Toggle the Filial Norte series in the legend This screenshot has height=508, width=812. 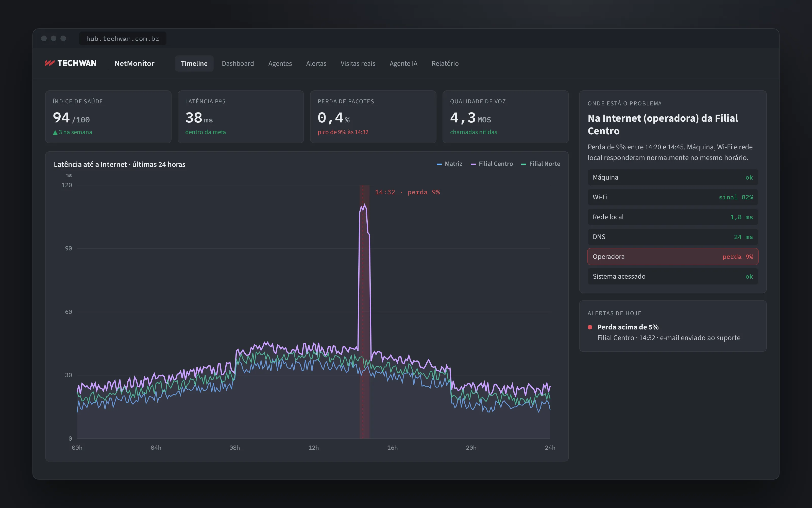tap(540, 164)
